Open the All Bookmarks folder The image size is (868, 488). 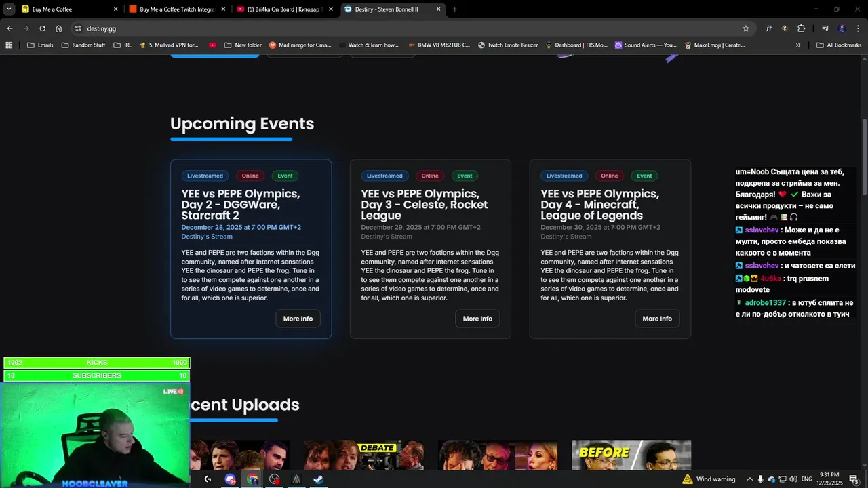(x=839, y=45)
